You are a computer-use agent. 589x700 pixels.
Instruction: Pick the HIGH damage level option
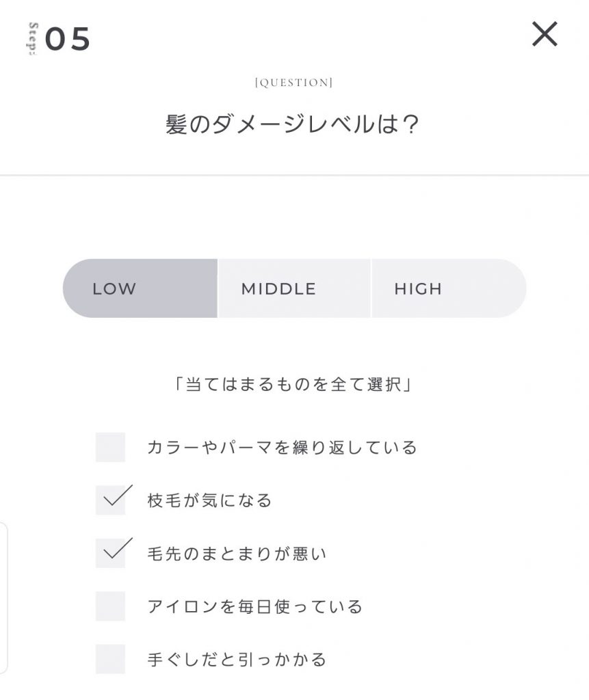tap(448, 288)
